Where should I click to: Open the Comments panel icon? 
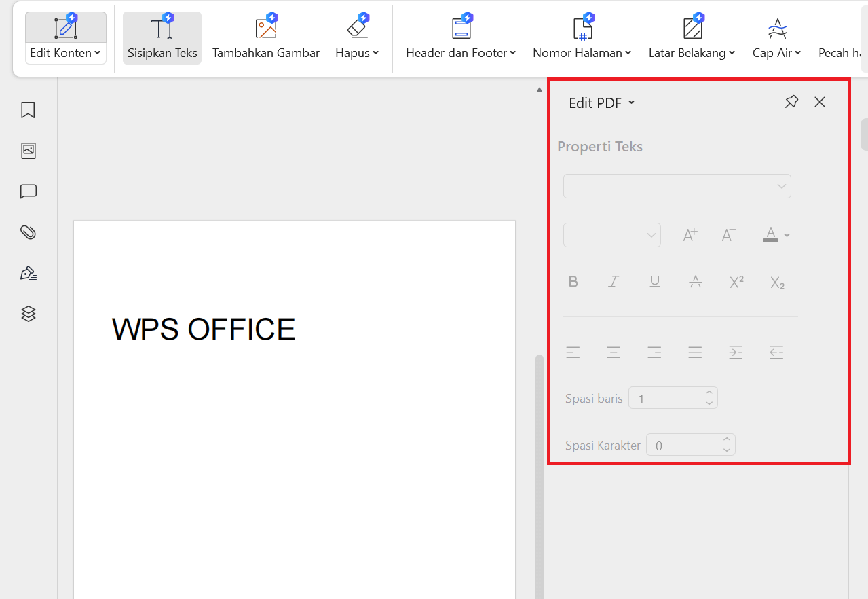click(x=28, y=192)
